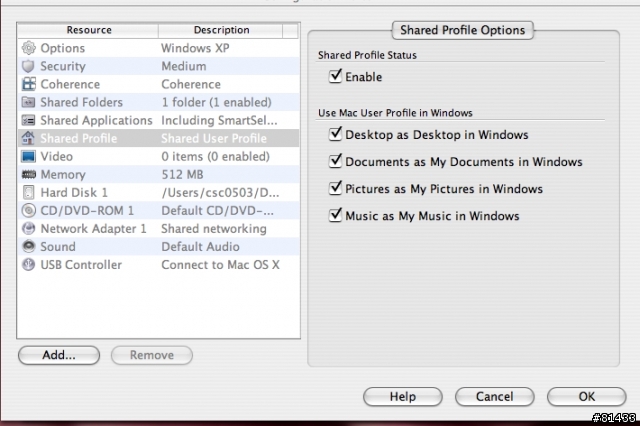
Task: Toggle Music as My Music in Windows
Action: click(336, 215)
